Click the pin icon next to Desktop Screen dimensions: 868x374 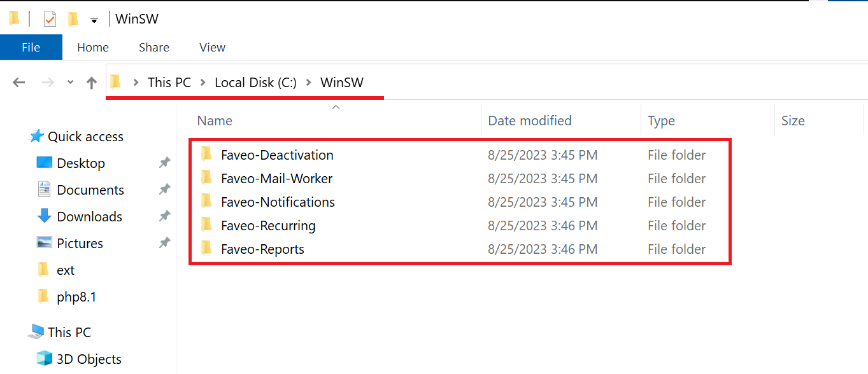(164, 163)
